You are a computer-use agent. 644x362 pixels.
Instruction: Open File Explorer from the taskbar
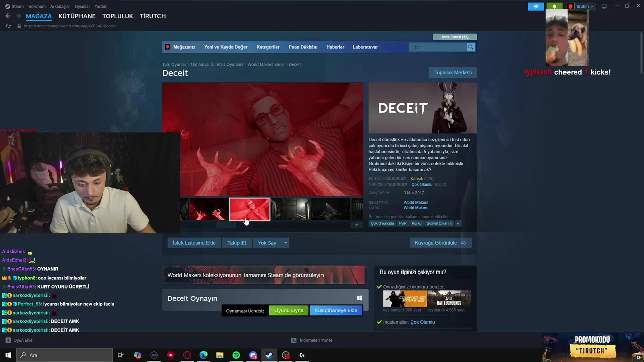point(220,355)
